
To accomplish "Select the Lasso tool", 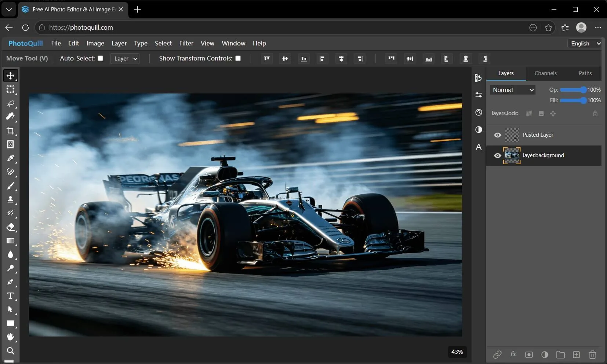I will [x=10, y=103].
